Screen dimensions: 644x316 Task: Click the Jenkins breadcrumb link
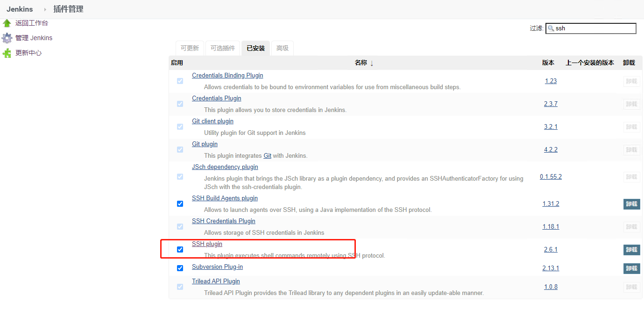click(20, 9)
